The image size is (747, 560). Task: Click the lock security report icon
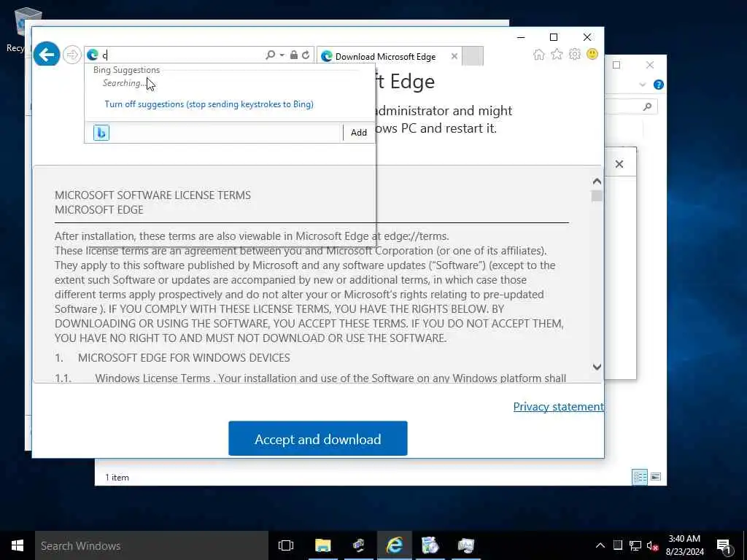click(x=294, y=55)
